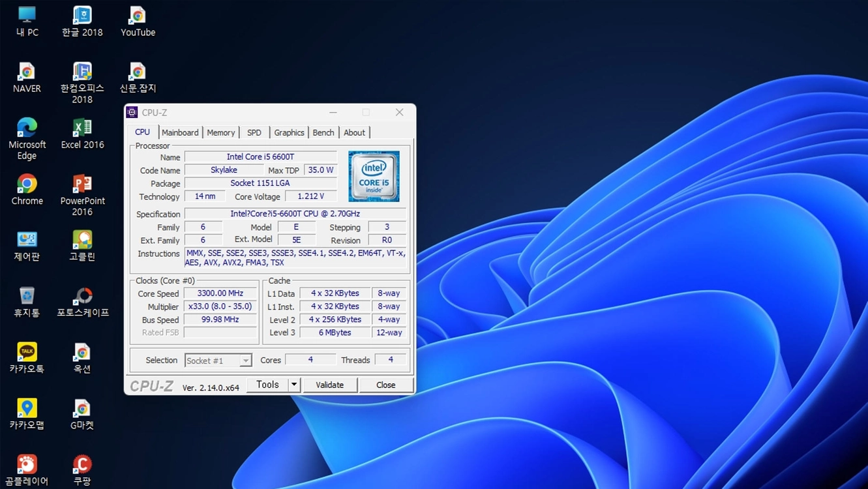
Task: Launch 곰플레이어 from the desktop
Action: (x=27, y=470)
